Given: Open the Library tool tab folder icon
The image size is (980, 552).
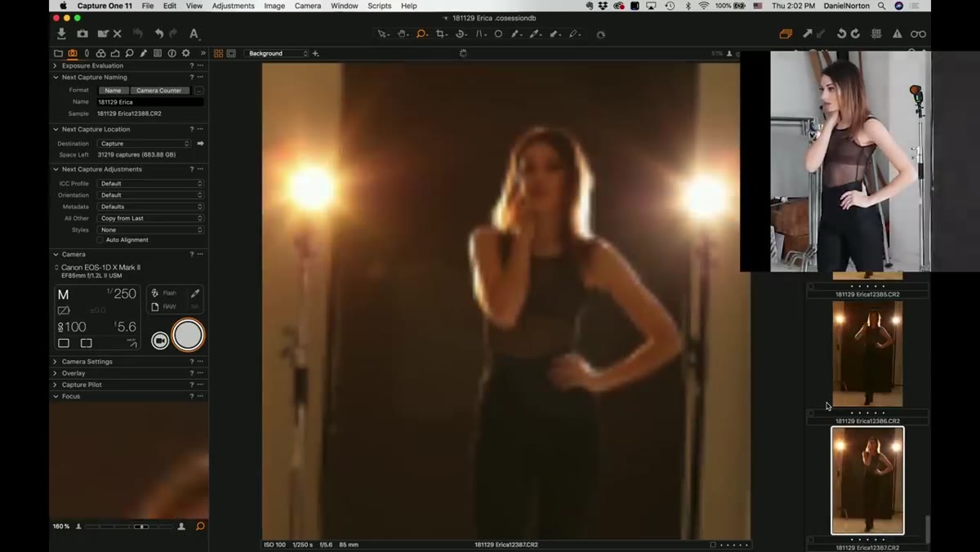Looking at the screenshot, I should 58,53.
